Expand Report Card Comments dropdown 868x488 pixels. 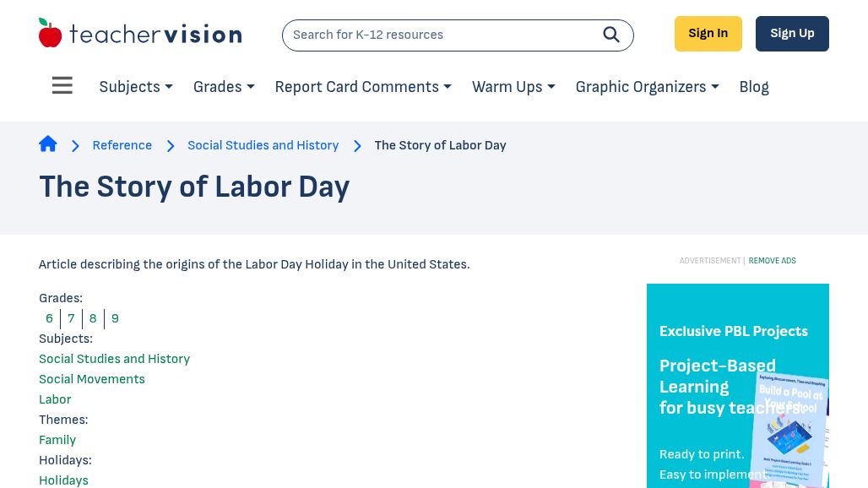(363, 87)
